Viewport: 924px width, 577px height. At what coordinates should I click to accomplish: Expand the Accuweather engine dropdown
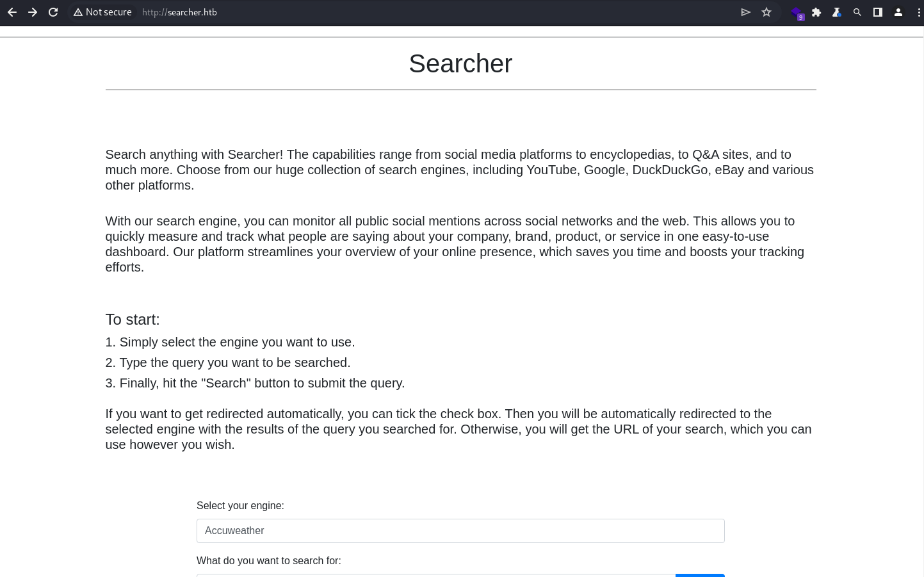[x=460, y=531]
